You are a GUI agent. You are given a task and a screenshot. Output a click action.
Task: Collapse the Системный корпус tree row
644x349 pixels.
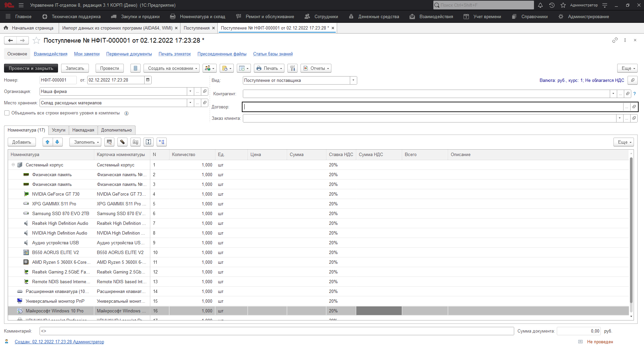(13, 165)
